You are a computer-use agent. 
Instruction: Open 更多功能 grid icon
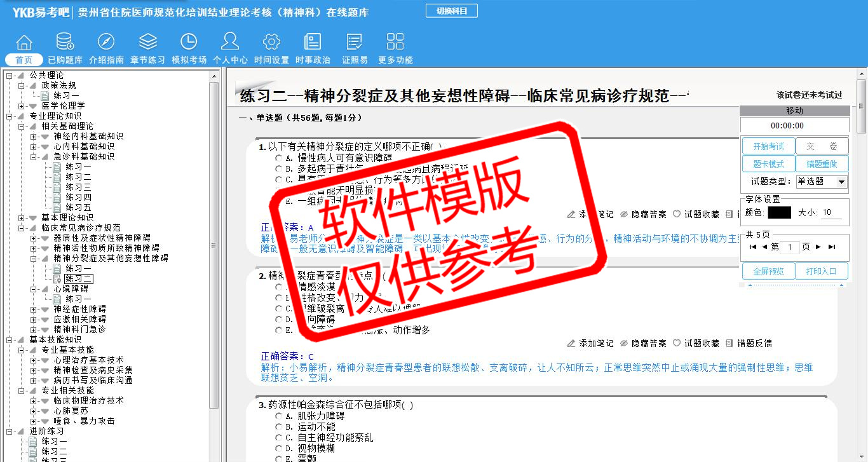[395, 43]
